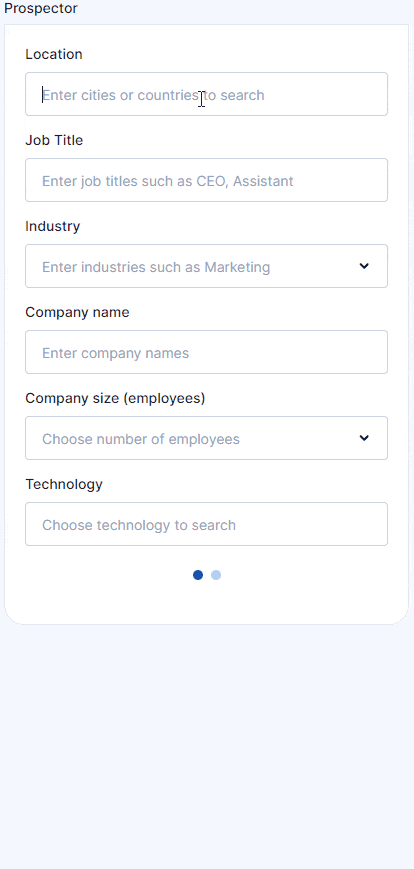
Task: Click the Prospector heading text
Action: click(x=41, y=9)
